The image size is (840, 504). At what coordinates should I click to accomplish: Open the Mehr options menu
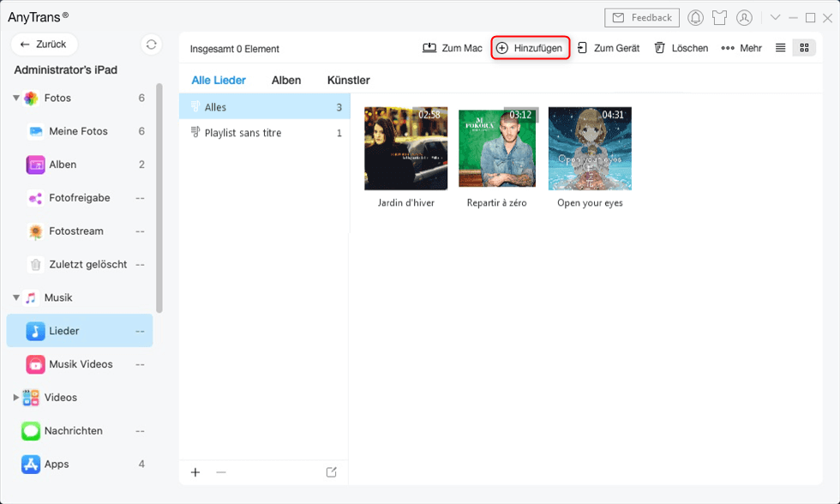[x=741, y=48]
